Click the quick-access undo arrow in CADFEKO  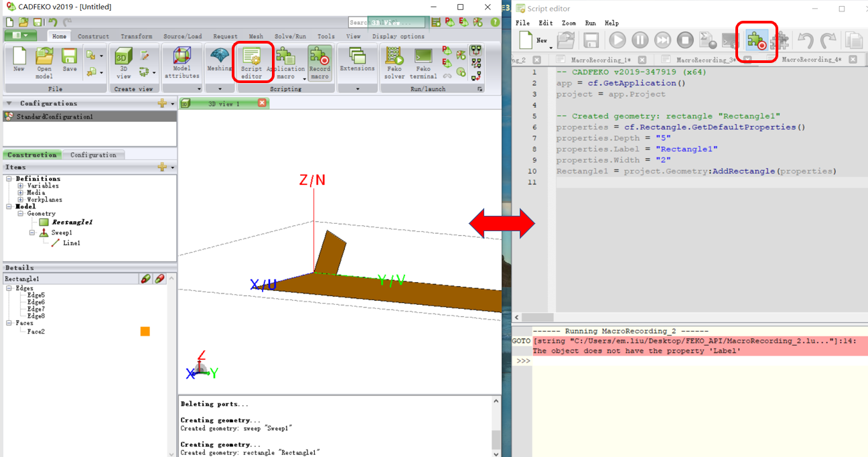click(x=53, y=22)
